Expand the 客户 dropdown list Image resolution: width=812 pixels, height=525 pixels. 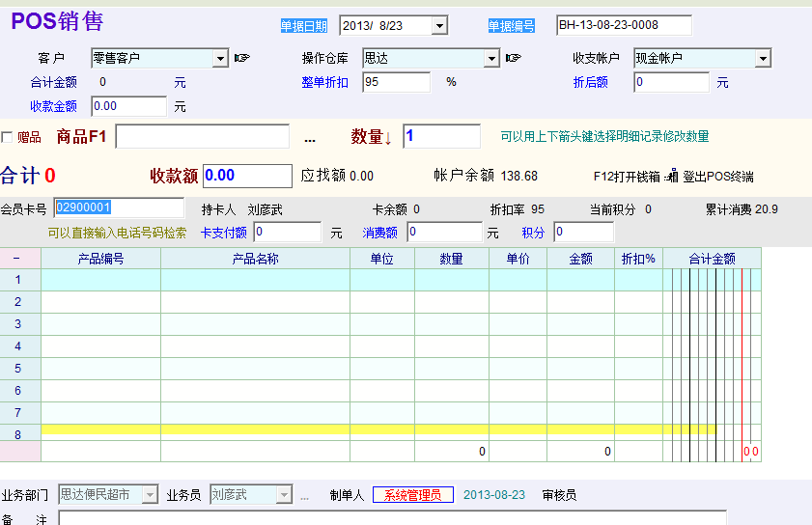tap(220, 59)
